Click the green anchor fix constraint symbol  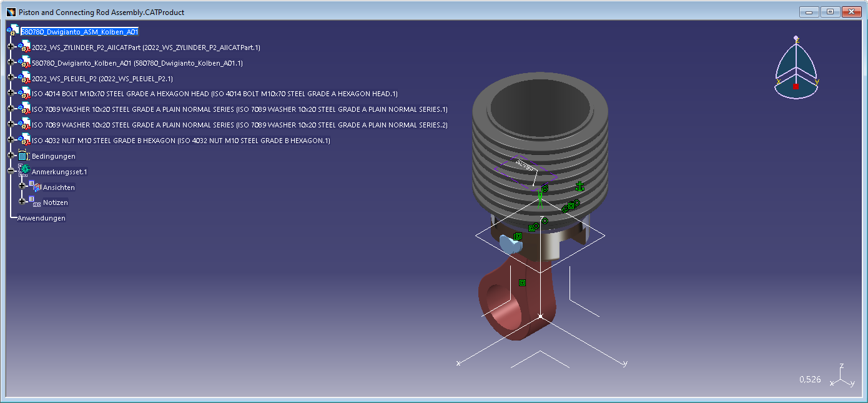click(x=579, y=186)
